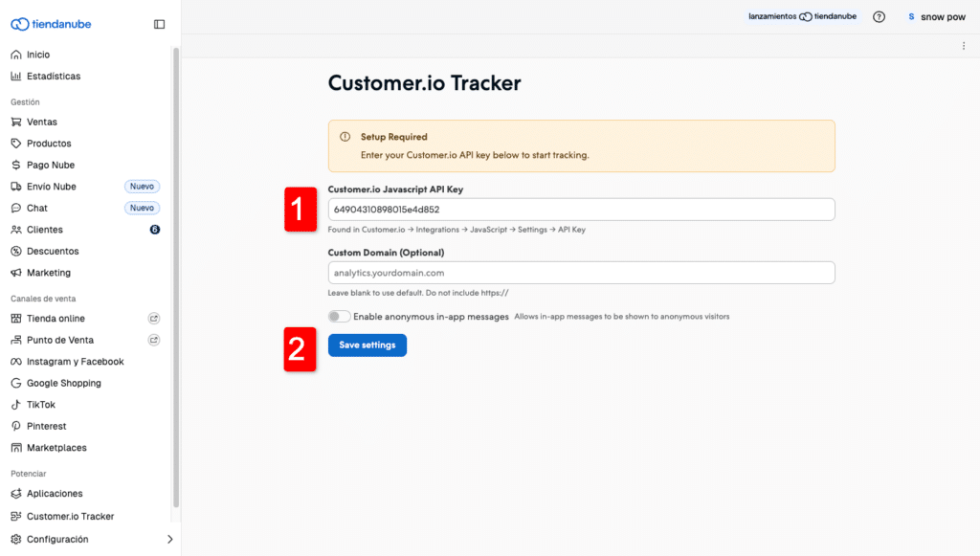Click the Clientes people icon
This screenshot has width=980, height=556.
16,230
